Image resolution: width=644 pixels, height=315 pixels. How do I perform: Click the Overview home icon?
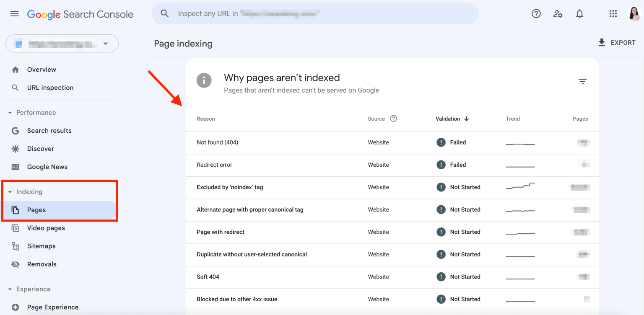(16, 70)
